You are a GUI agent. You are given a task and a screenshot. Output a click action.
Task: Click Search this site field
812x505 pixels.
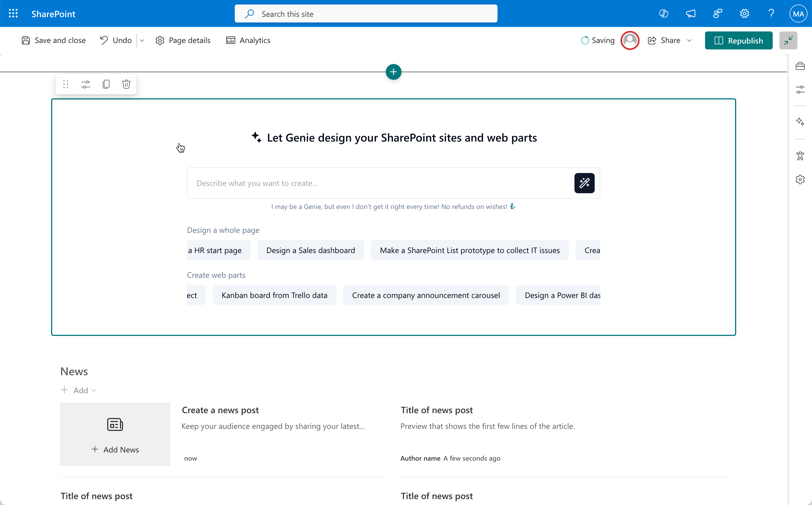point(366,14)
